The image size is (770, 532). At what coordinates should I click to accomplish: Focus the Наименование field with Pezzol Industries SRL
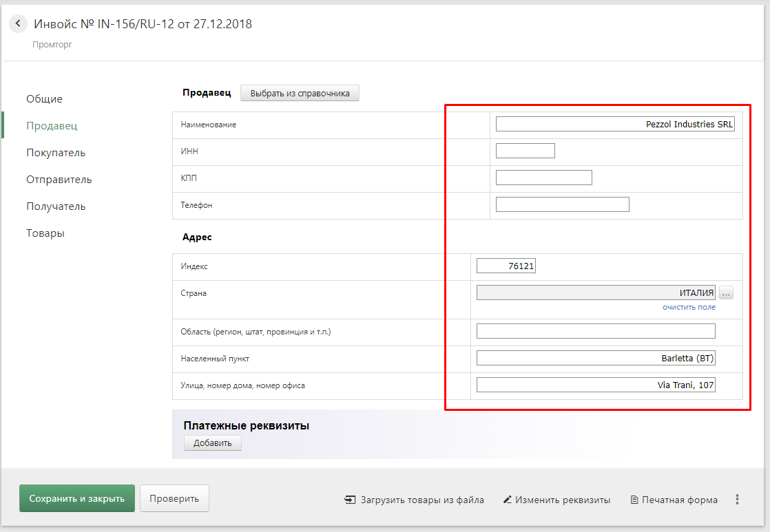tap(615, 124)
